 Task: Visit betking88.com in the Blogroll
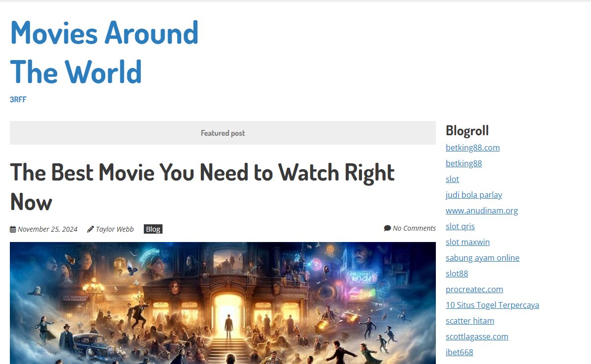pyautogui.click(x=472, y=148)
